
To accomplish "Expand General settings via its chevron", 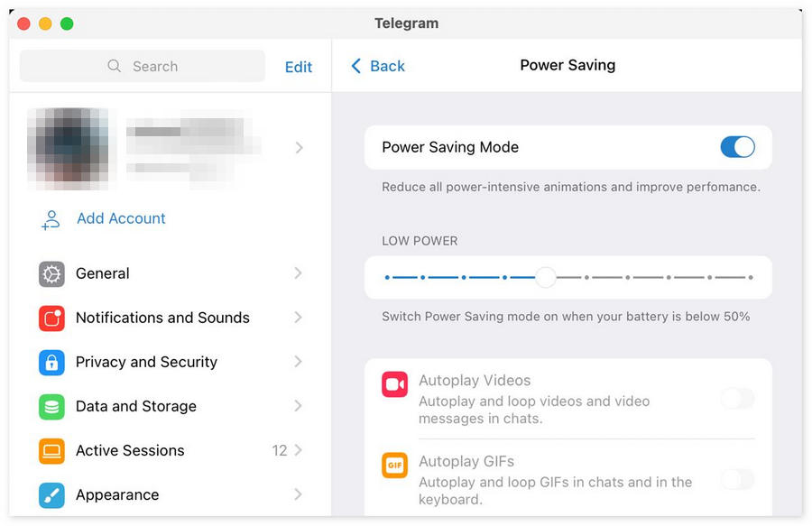I will coord(298,273).
